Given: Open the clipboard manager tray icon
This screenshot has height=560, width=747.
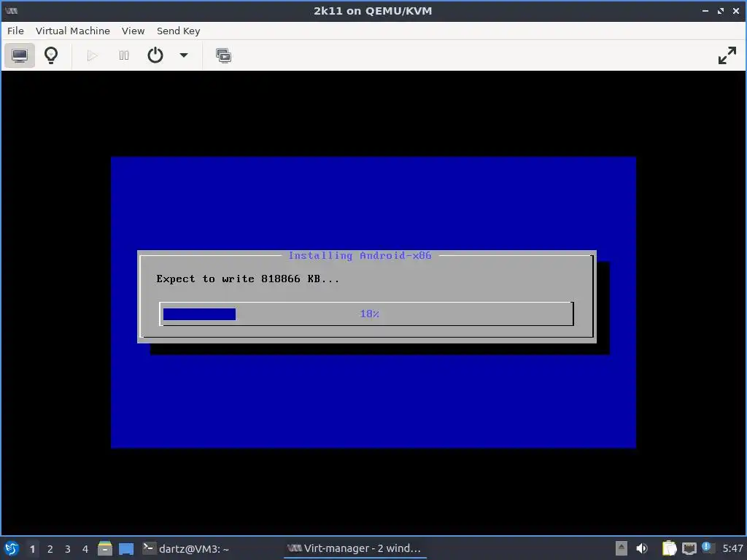Looking at the screenshot, I should 670,548.
